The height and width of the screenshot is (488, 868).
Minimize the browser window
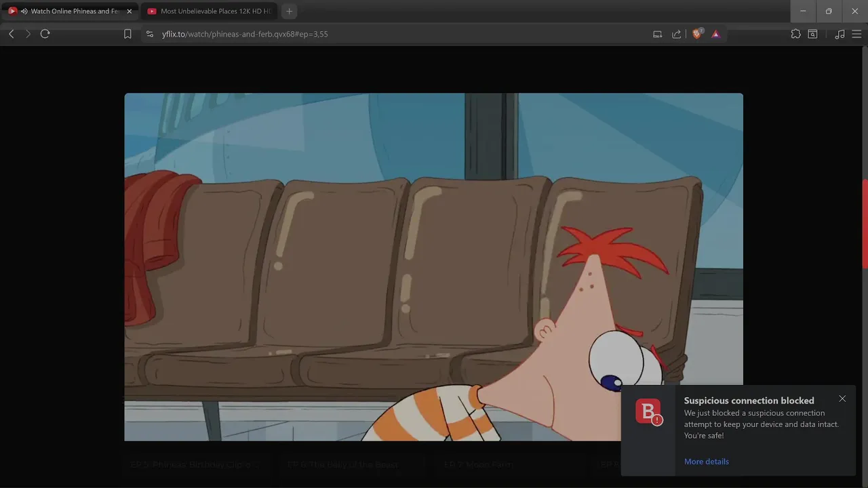pyautogui.click(x=803, y=11)
